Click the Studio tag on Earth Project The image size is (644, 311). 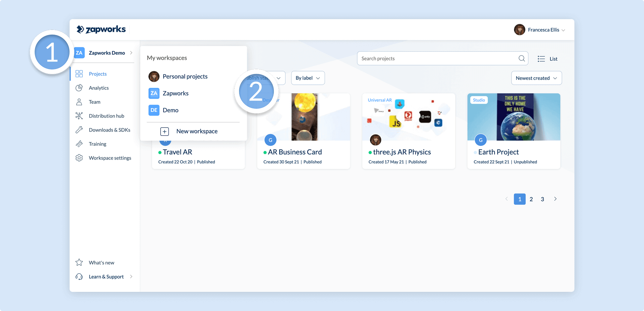(x=479, y=100)
